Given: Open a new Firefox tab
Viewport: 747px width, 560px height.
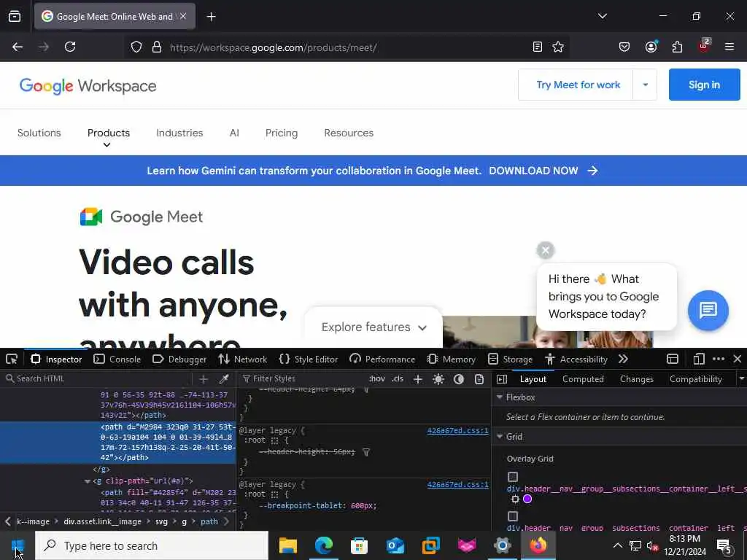Looking at the screenshot, I should pos(211,17).
